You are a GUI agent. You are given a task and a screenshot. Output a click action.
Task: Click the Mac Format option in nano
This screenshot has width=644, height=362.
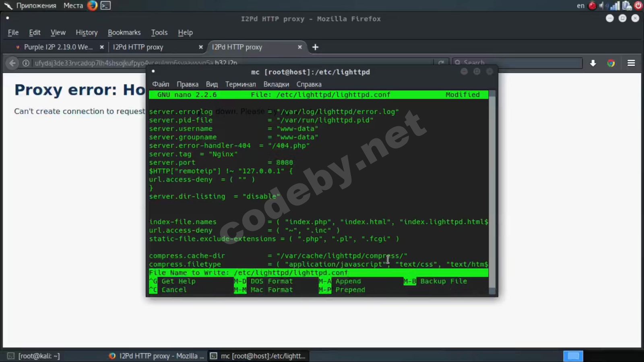263,290
